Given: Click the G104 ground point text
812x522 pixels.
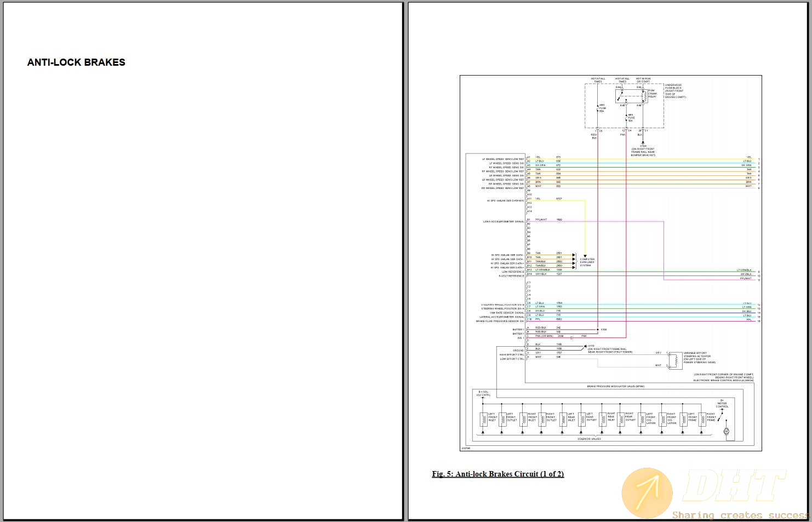Looking at the screenshot, I should pyautogui.click(x=643, y=146).
